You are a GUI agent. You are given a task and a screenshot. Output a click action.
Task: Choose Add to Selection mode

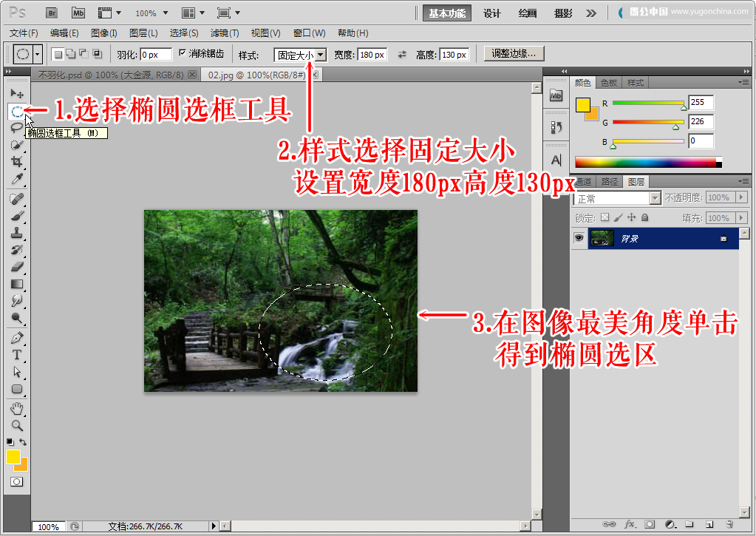71,54
